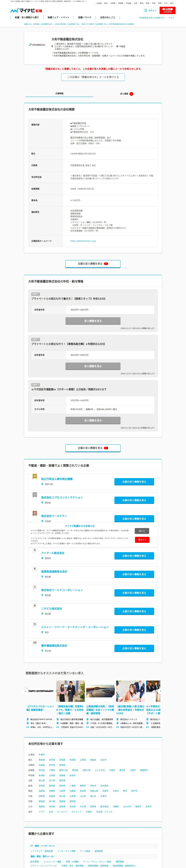Open 独立行政法人都市再生機構 company link
186x868 pixels.
(x=57, y=479)
